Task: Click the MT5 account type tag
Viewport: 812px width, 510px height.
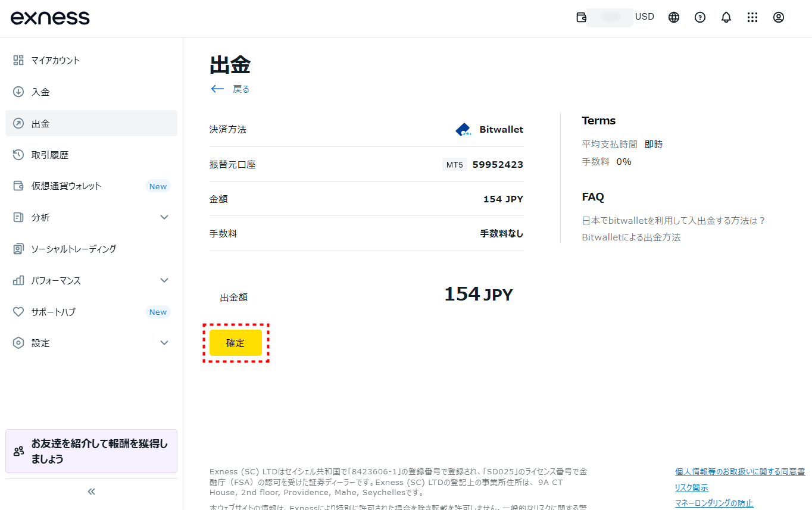Action: 455,165
